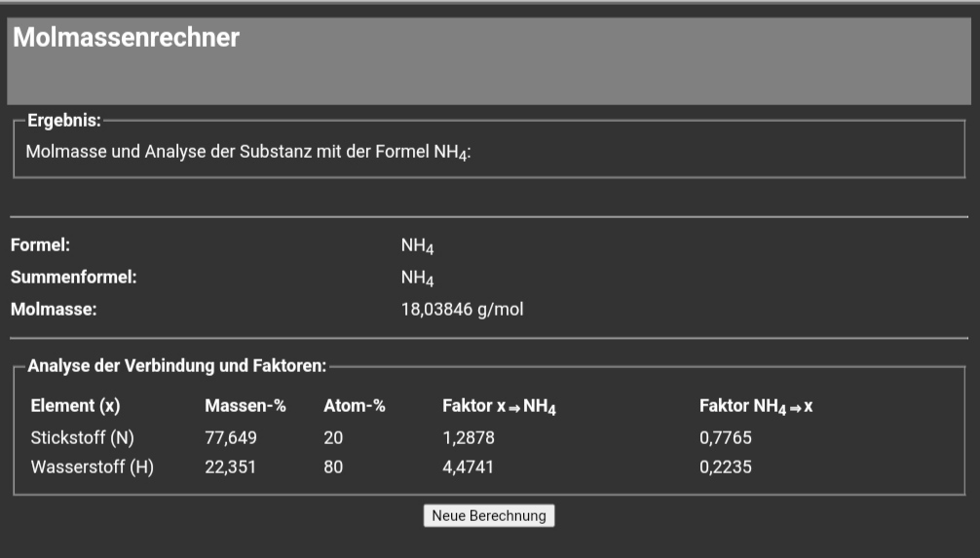Click the Molmasse und Analyse description sentence
This screenshot has height=558, width=980.
pos(248,152)
